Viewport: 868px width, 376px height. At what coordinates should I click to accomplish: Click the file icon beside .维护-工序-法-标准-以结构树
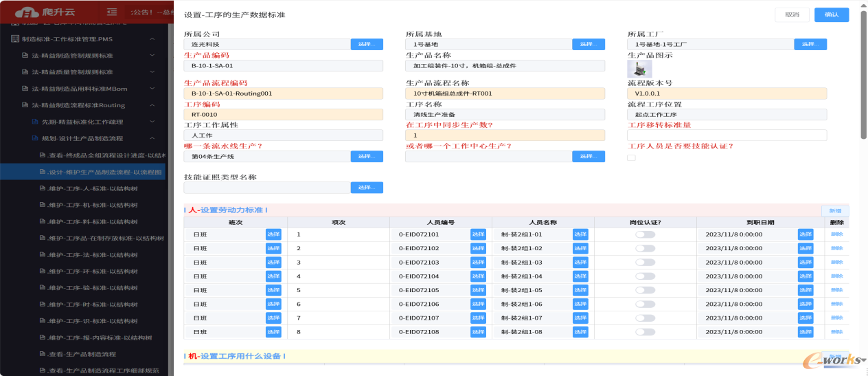tap(42, 254)
